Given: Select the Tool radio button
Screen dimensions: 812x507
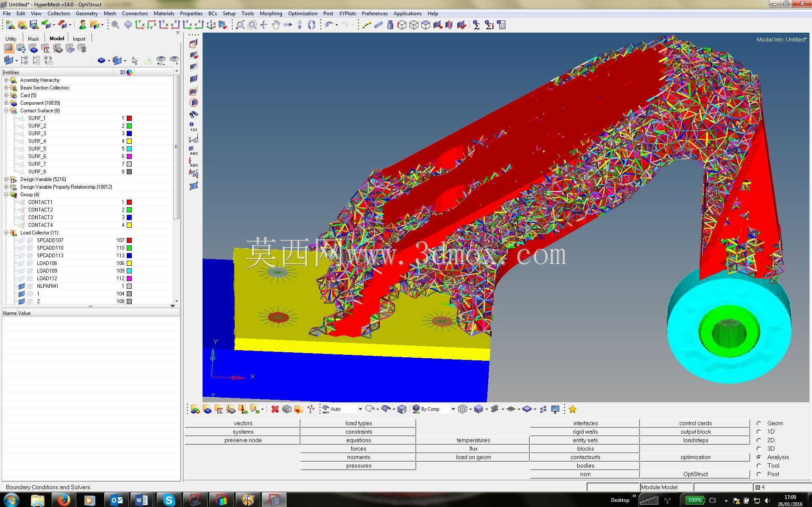Looking at the screenshot, I should click(759, 465).
